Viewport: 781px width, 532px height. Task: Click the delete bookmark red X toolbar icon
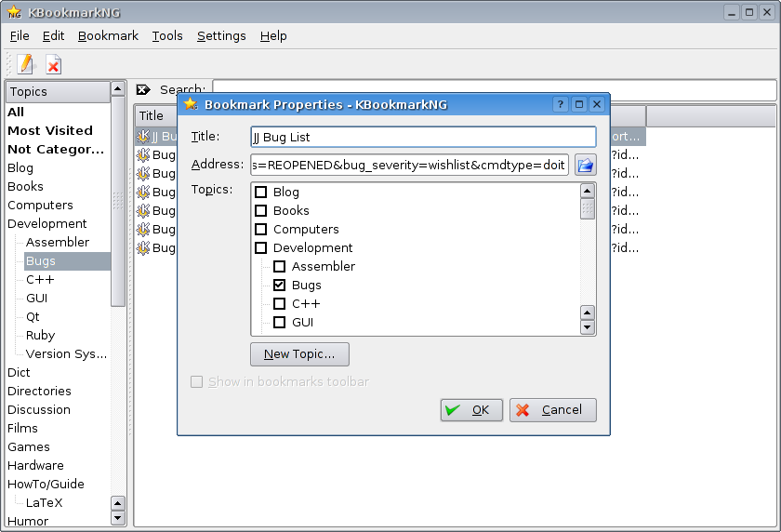click(x=53, y=65)
